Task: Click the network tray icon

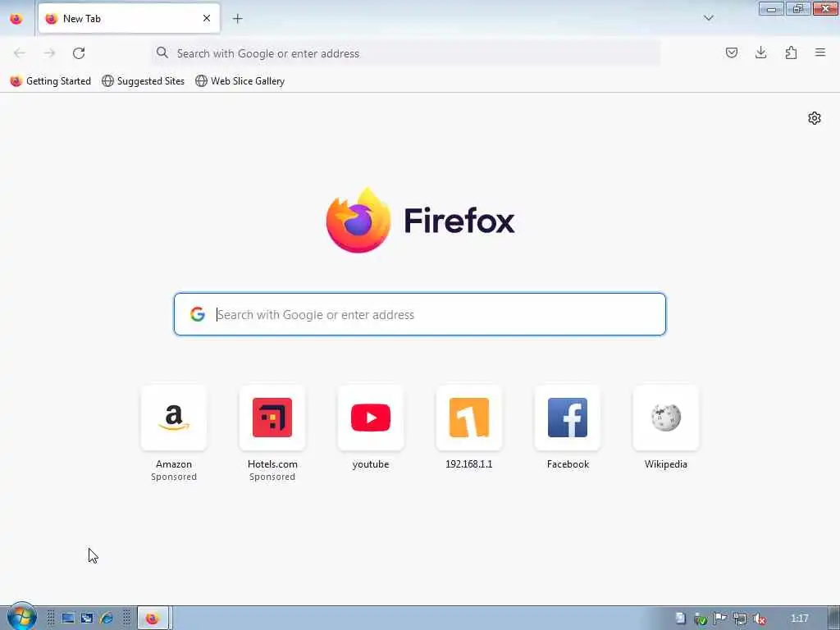Action: (739, 619)
